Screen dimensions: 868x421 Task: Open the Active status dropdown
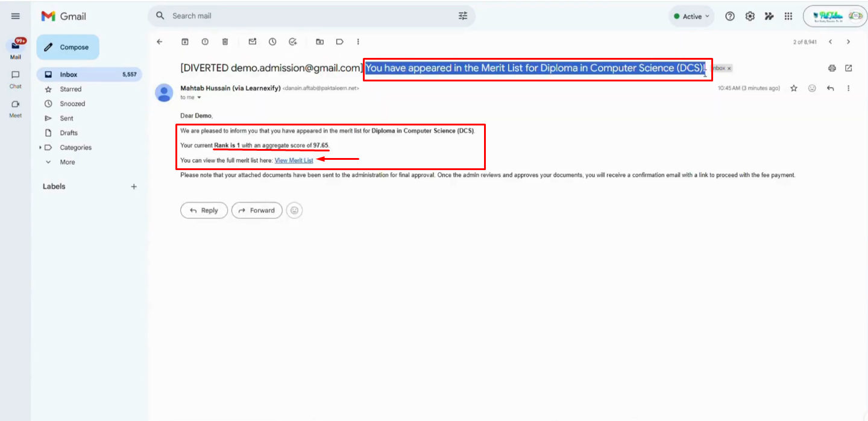click(691, 16)
